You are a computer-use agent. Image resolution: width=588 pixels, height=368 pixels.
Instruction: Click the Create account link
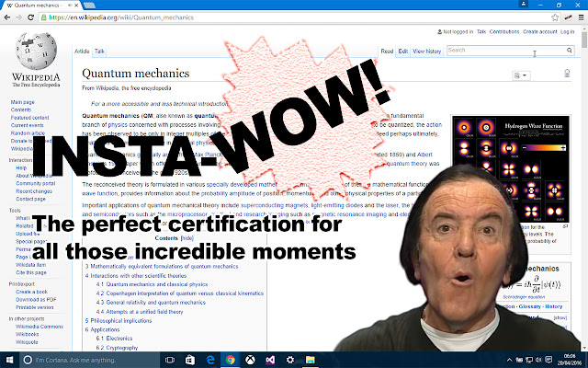(x=540, y=31)
